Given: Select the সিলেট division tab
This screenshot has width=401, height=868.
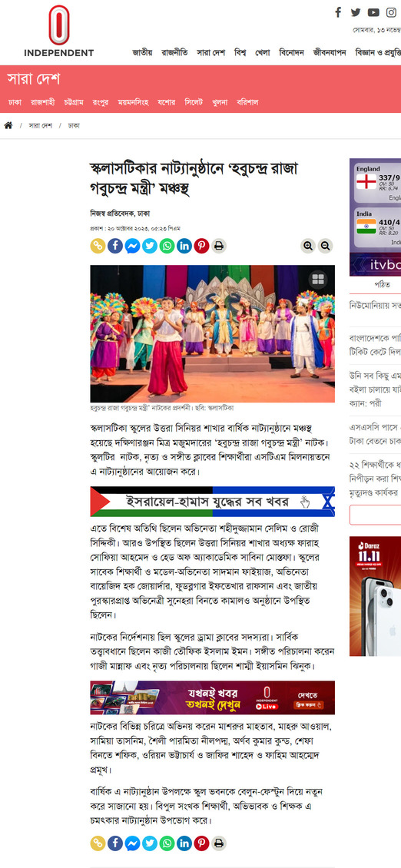Looking at the screenshot, I should [x=194, y=102].
